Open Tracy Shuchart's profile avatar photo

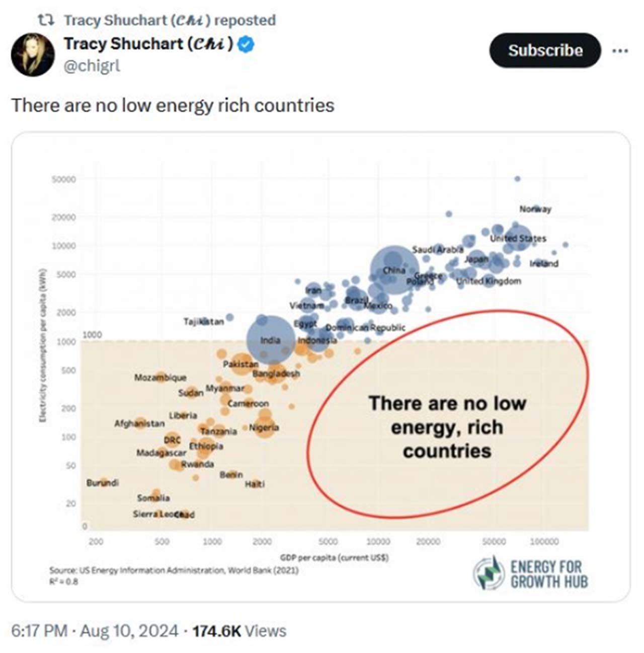pos(33,55)
